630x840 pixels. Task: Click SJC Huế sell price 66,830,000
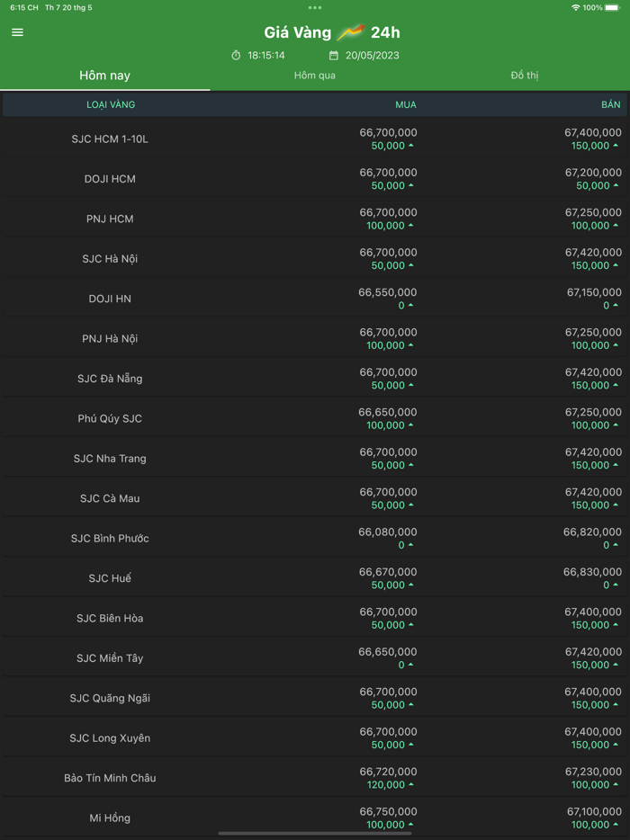pyautogui.click(x=592, y=572)
